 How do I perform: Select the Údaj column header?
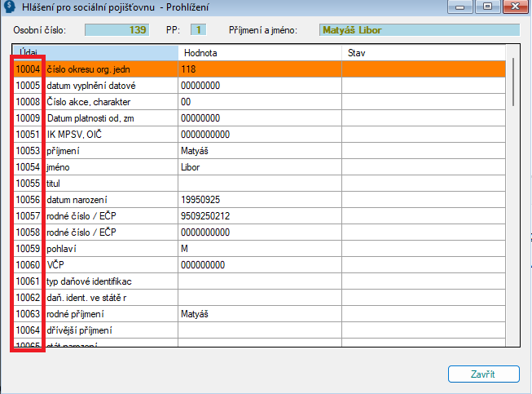pos(95,53)
